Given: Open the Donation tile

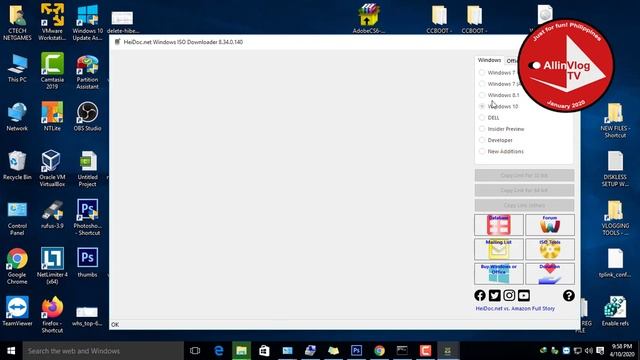Looking at the screenshot, I should (x=550, y=274).
